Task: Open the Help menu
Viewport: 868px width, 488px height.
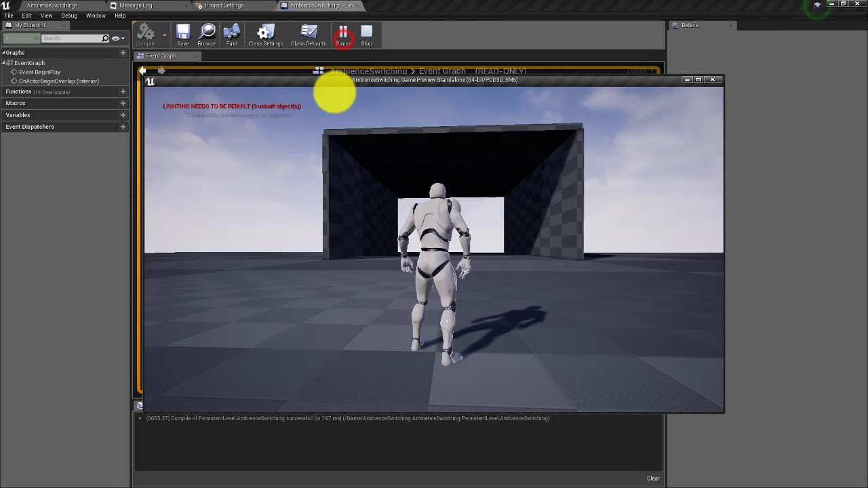Action: (120, 16)
